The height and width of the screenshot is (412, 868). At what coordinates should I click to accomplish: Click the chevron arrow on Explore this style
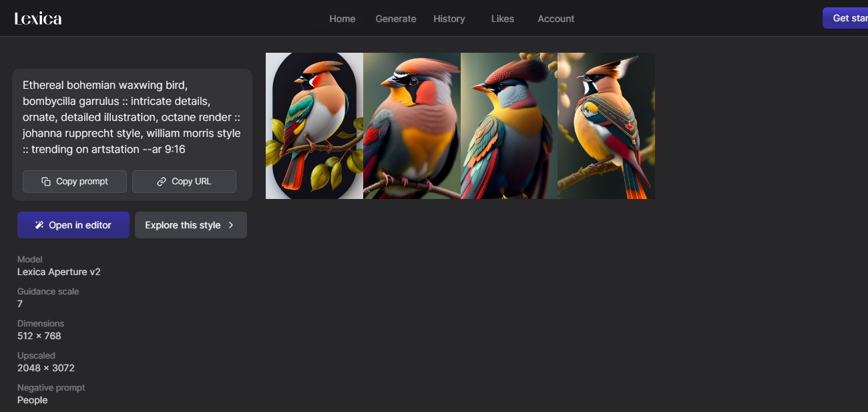coord(231,225)
